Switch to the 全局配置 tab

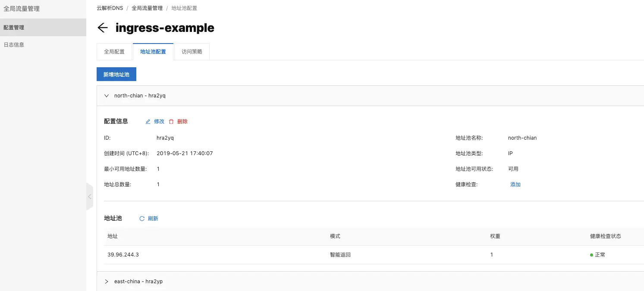click(114, 52)
